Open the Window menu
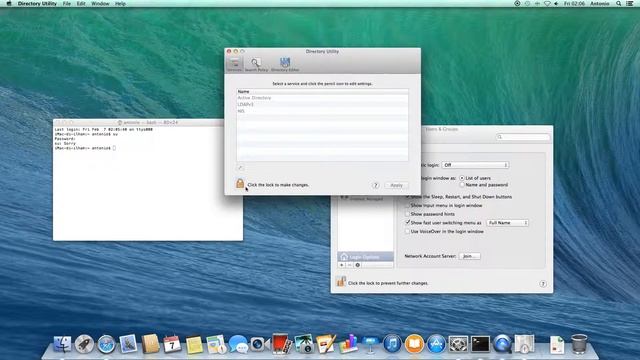Screen dimensions: 640x360 click(x=100, y=4)
